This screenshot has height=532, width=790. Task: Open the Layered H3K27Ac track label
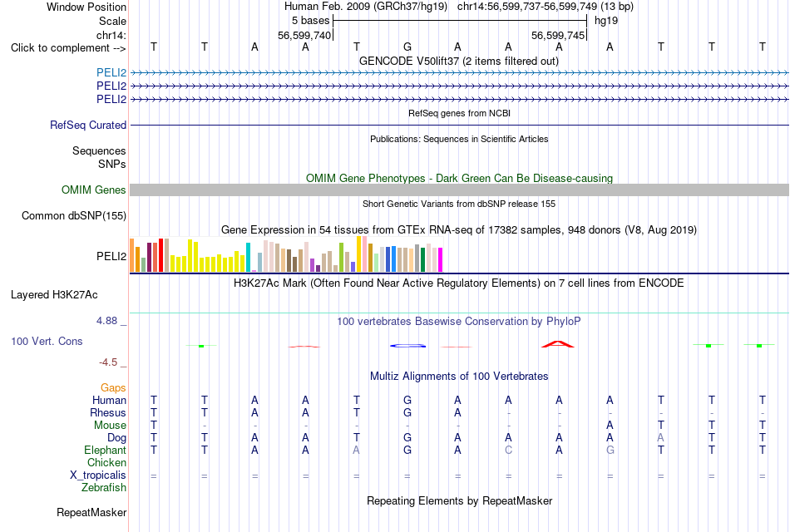[54, 295]
